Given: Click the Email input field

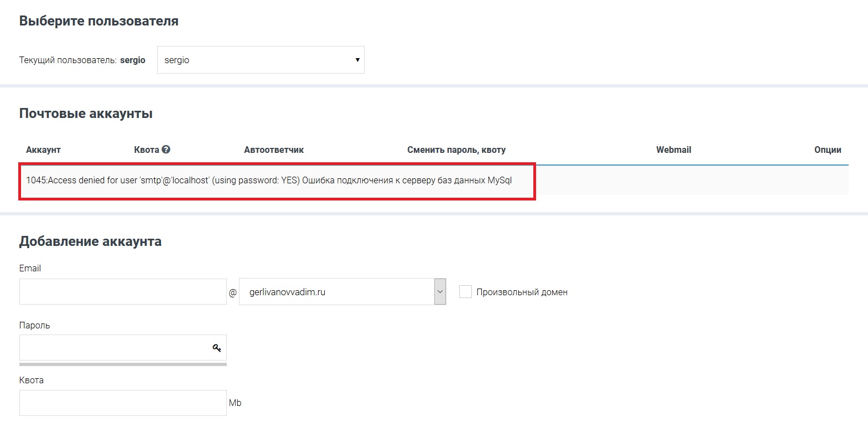Looking at the screenshot, I should point(123,292).
